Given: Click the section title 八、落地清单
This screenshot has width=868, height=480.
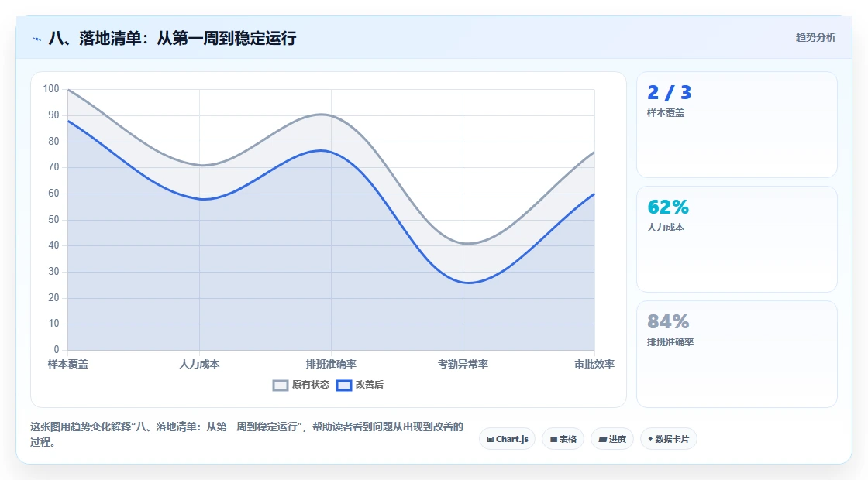Looking at the screenshot, I should [172, 38].
